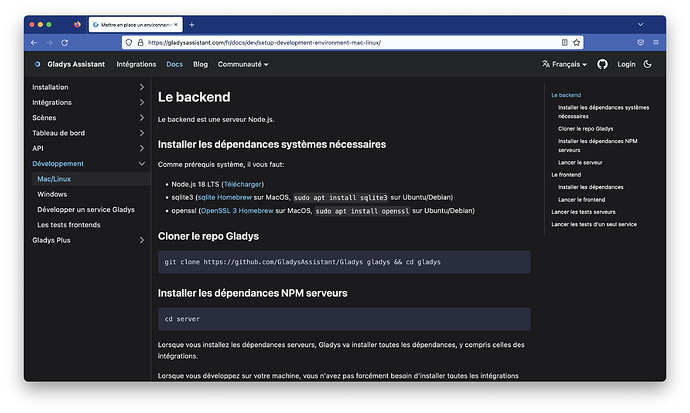690x413 pixels.
Task: Jump to Installer les dépendances NPM serveurs
Action: (x=597, y=146)
